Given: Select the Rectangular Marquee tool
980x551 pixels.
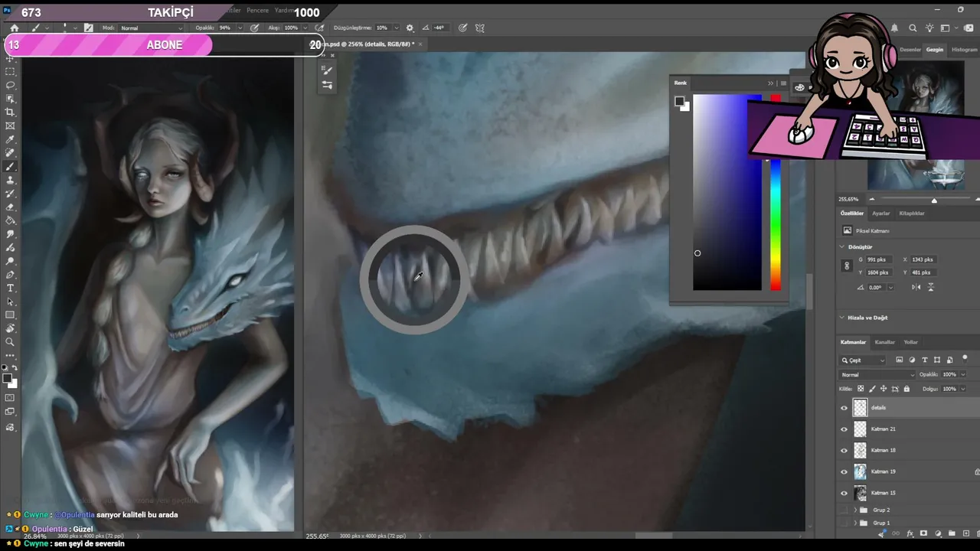Looking at the screenshot, I should point(10,71).
